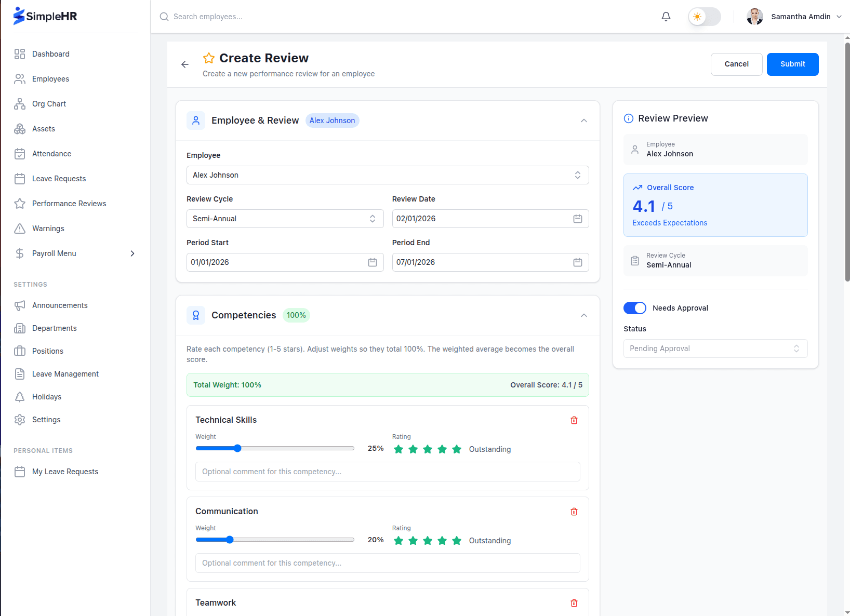Remove the Communication competency row
The image size is (850, 616).
coord(574,511)
